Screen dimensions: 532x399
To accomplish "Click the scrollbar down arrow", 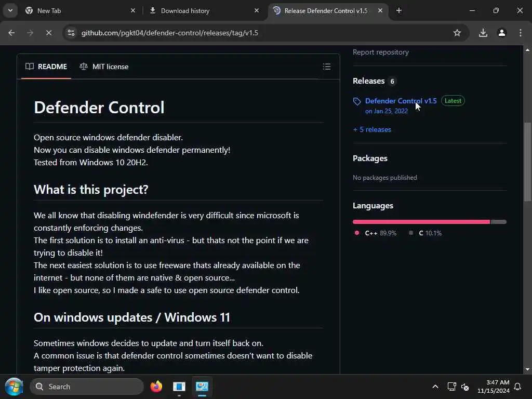I will (x=527, y=369).
